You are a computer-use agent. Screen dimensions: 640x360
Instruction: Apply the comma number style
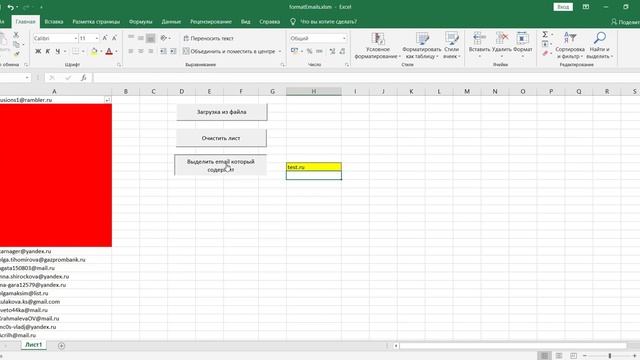point(319,51)
